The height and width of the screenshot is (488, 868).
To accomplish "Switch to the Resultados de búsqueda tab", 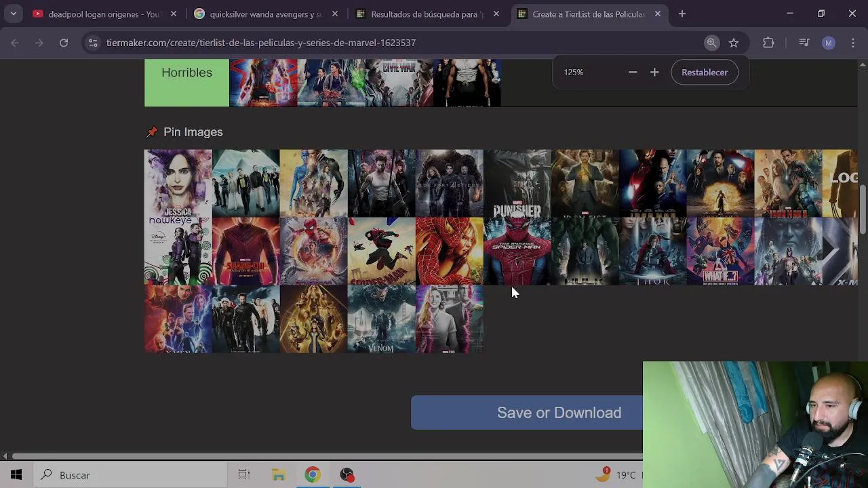I will pos(427,14).
